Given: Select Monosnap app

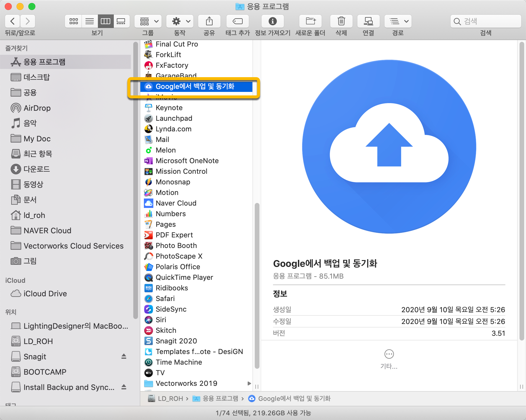Looking at the screenshot, I should pyautogui.click(x=196, y=182).
